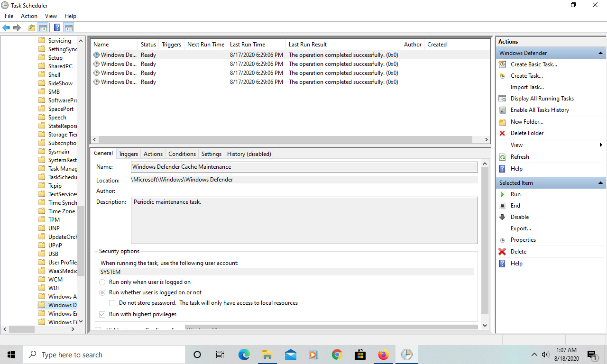607x364 pixels.
Task: Click Enable All Tasks History icon
Action: [502, 110]
